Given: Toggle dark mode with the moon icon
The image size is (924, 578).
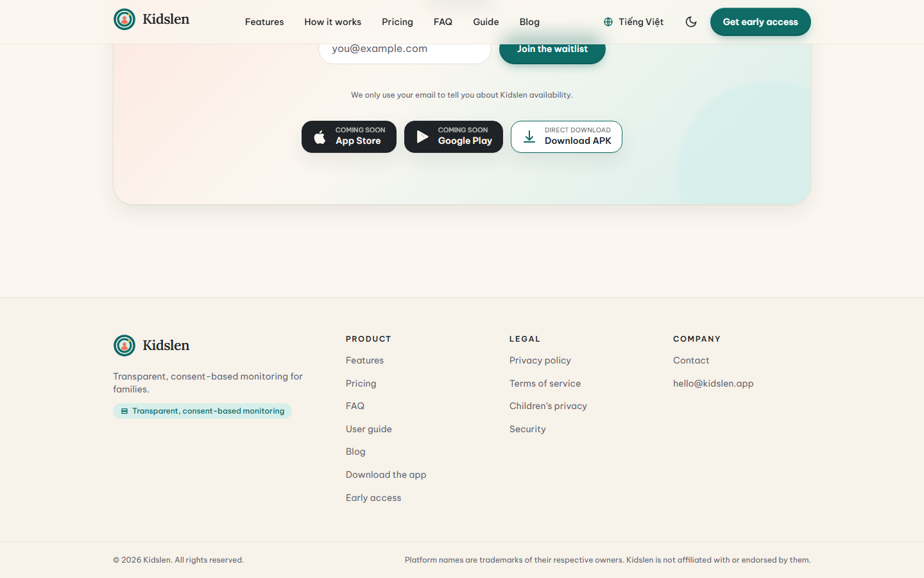Looking at the screenshot, I should coord(691,22).
